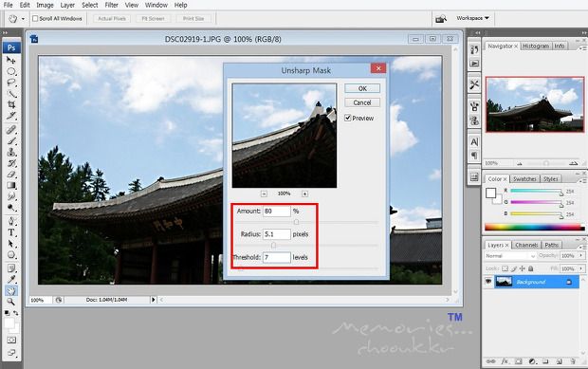Screen dimensions: 588x369
Task: Select the Crop tool
Action: tap(11, 104)
